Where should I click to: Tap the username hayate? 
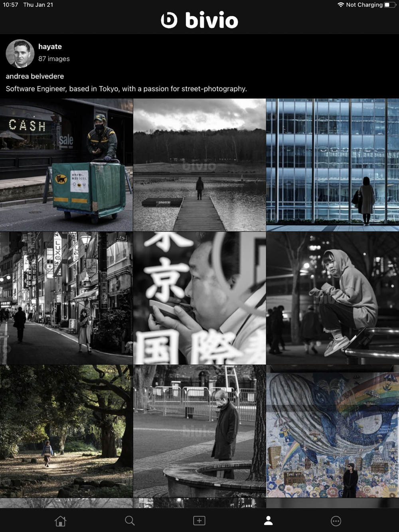pyautogui.click(x=50, y=47)
